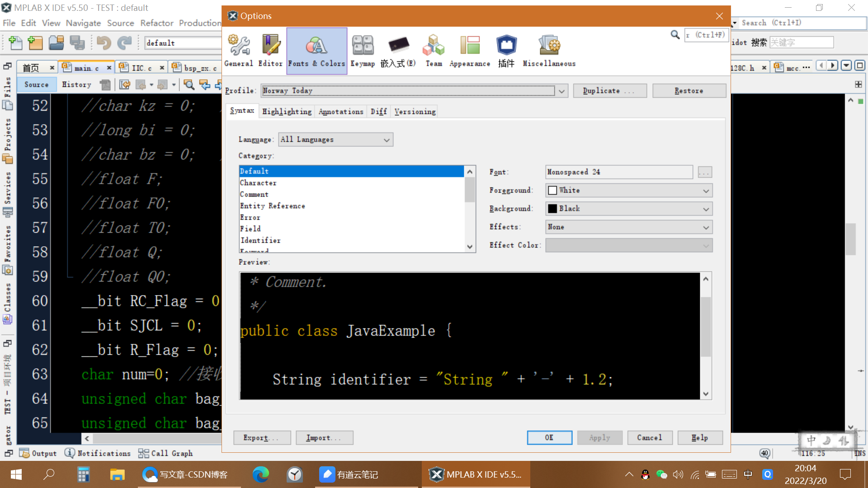Open the Effects dropdown
This screenshot has height=488, width=868.
706,227
